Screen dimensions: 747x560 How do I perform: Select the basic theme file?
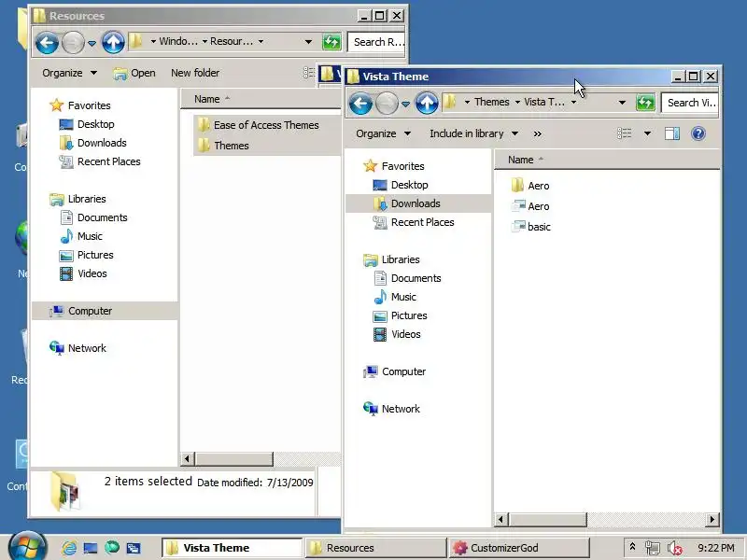point(530,227)
